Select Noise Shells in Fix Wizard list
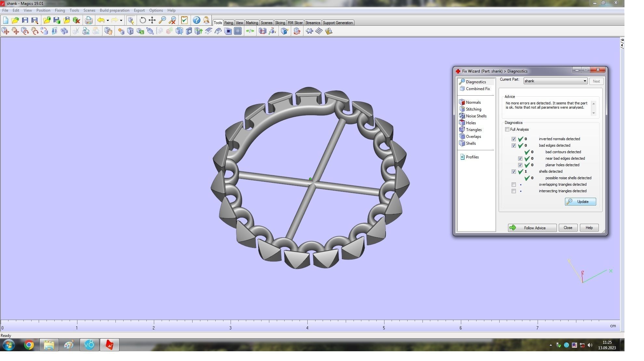 tap(476, 116)
